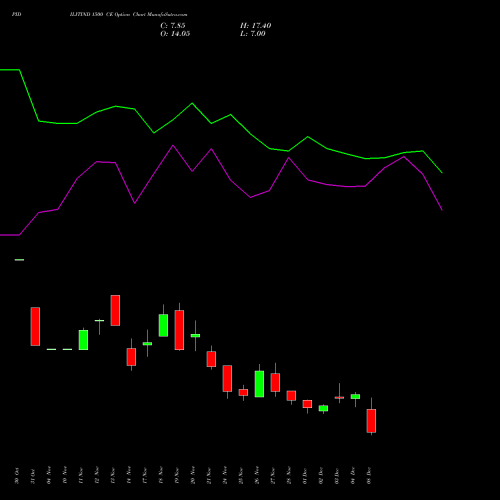Click the 21 Nov date label
500x500 pixels.
coord(209,476)
